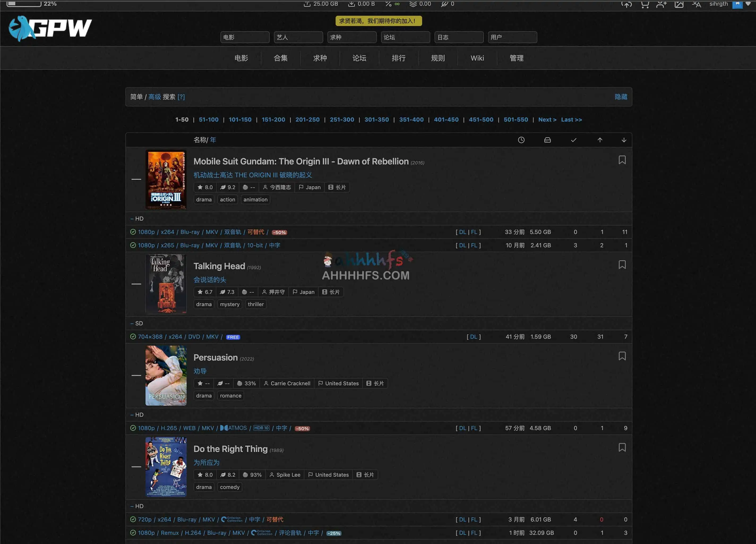
Task: Sort by seeders using up arrow icon
Action: click(x=600, y=140)
